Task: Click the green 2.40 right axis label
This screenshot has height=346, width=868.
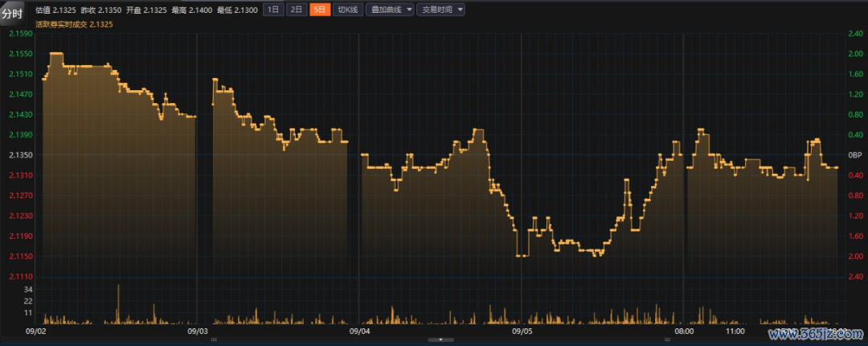Action: point(855,34)
